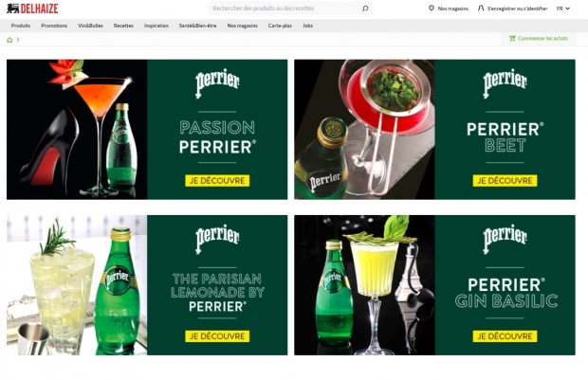Open the Recettes menu item
Image resolution: width=588 pixels, height=380 pixels.
point(123,26)
